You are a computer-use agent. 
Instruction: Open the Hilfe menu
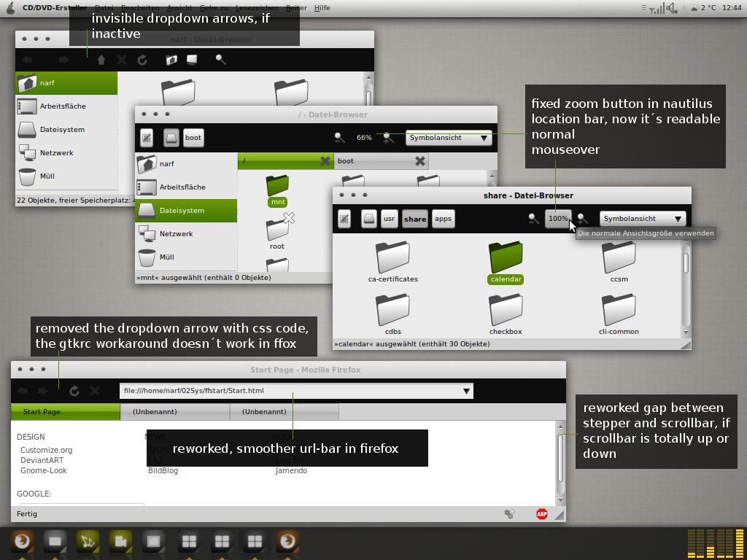[x=322, y=7]
